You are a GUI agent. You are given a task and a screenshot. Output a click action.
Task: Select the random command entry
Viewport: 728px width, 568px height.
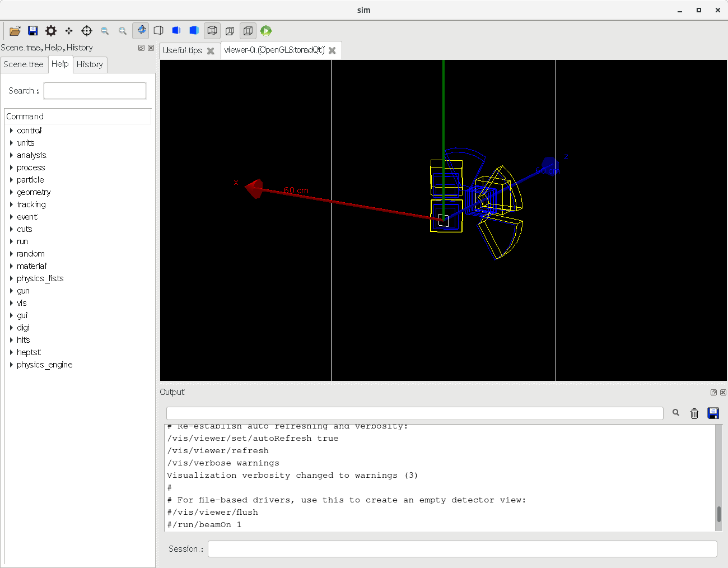point(31,254)
